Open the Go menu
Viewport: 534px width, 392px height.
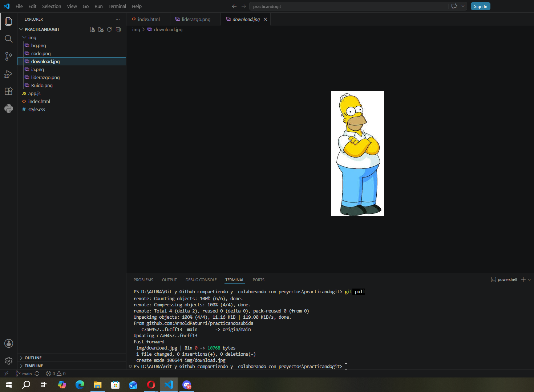tap(86, 6)
